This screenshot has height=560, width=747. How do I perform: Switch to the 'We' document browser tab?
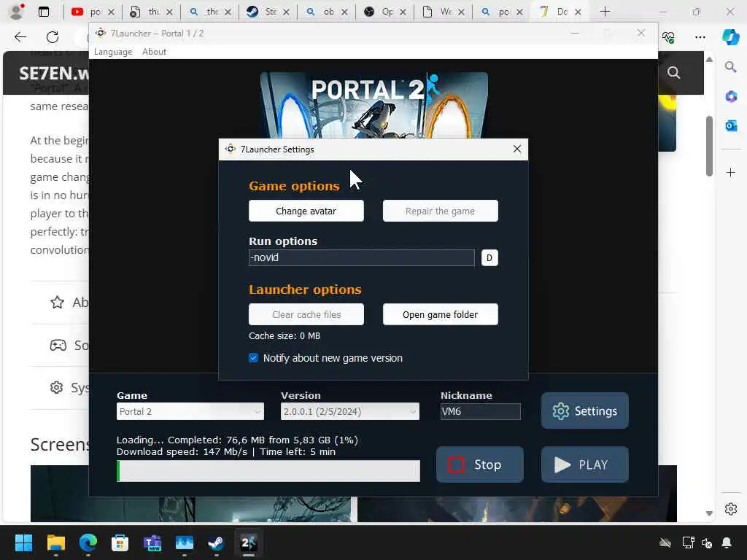pyautogui.click(x=442, y=12)
